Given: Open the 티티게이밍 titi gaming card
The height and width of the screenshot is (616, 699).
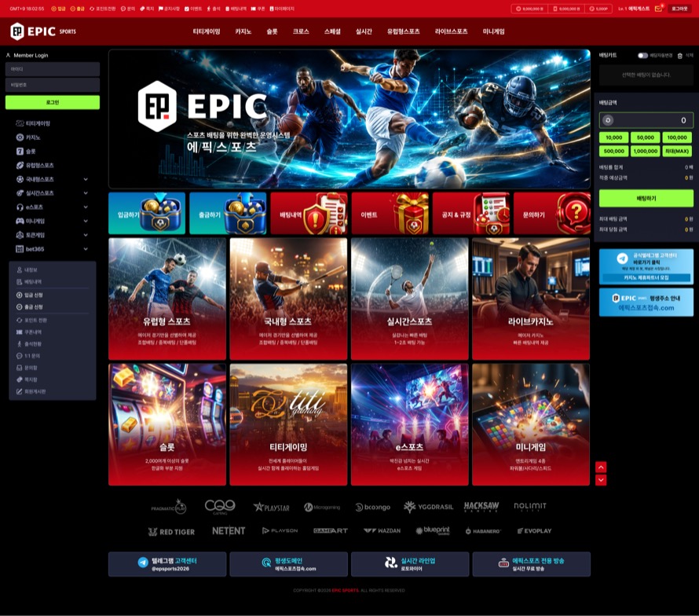Looking at the screenshot, I should pos(288,424).
